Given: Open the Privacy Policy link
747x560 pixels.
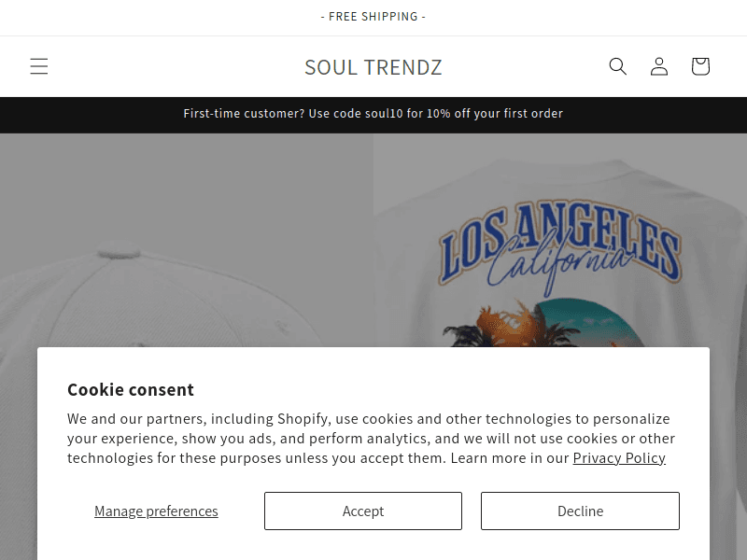Looking at the screenshot, I should 619,457.
